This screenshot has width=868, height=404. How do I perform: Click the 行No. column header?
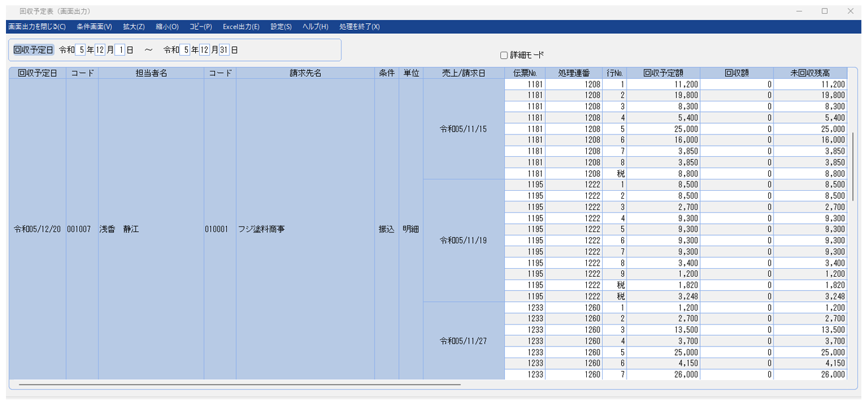coord(614,73)
